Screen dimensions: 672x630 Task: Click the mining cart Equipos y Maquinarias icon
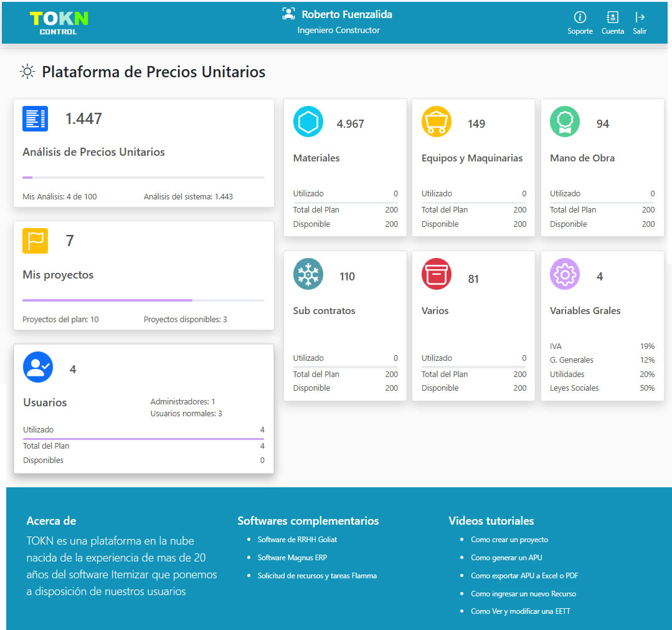click(437, 122)
